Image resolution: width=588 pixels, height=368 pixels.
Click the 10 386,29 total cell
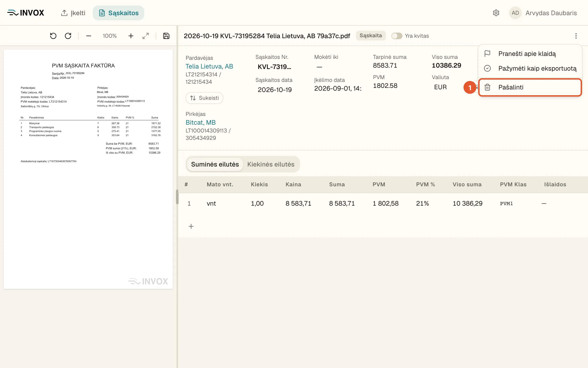(467, 204)
